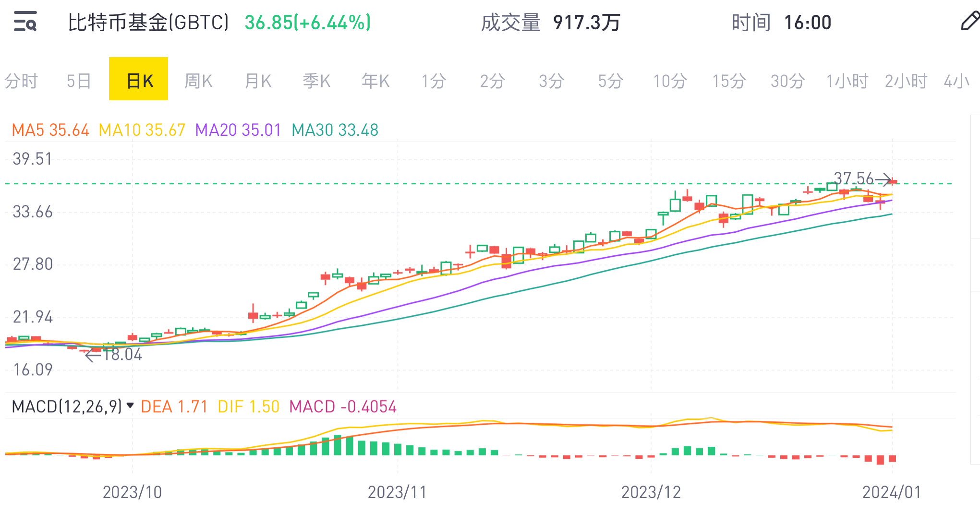Viewport: 980px width, 524px height.
Task: Click the 比特币基金(GBTC) title
Action: (148, 23)
